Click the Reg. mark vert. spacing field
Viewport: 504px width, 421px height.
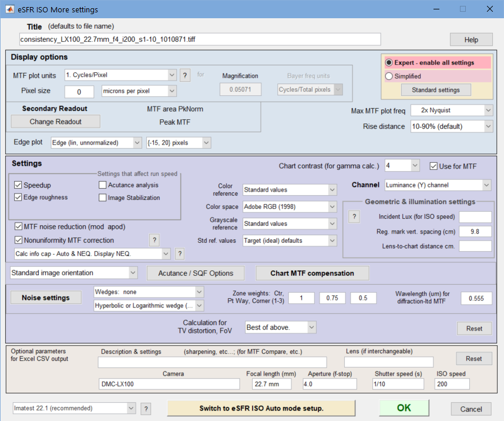[x=475, y=232]
